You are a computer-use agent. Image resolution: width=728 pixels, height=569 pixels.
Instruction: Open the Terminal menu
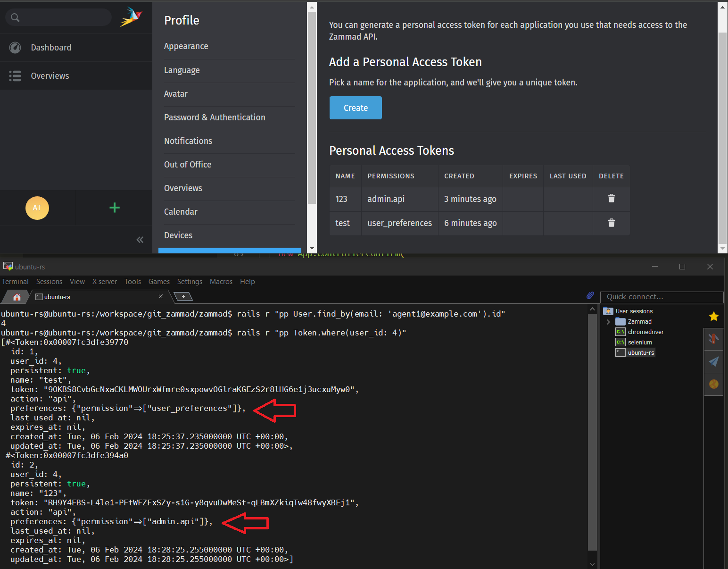point(15,282)
